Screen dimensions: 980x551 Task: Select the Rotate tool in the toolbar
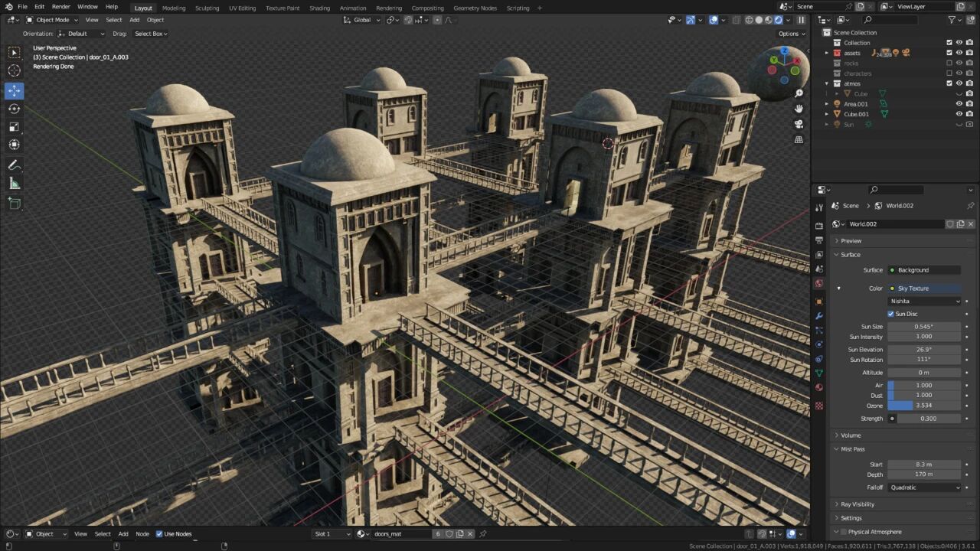[15, 109]
